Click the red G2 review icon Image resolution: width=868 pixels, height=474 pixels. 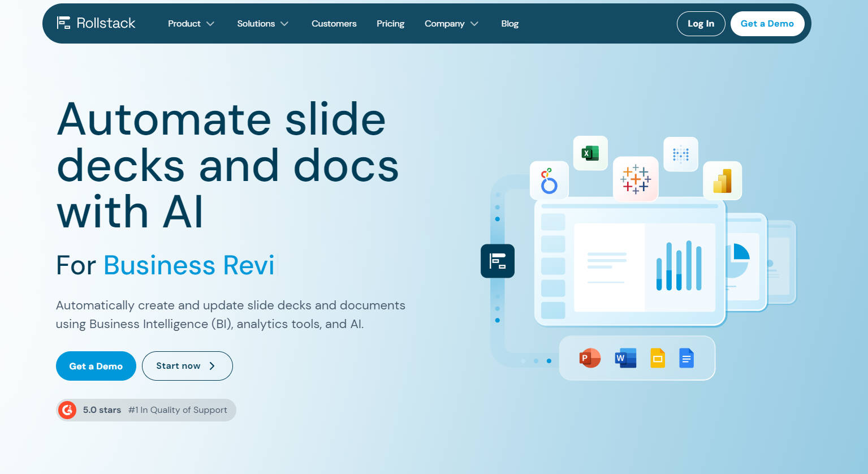pyautogui.click(x=67, y=410)
